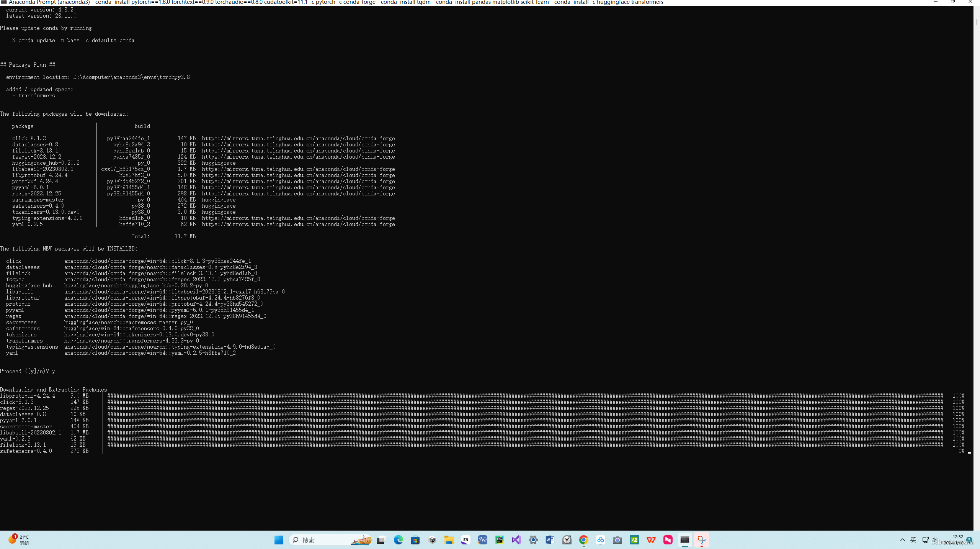The height and width of the screenshot is (549, 980).
Task: Click the "Proceed ([y]/n)? y" prompt line
Action: 28,371
